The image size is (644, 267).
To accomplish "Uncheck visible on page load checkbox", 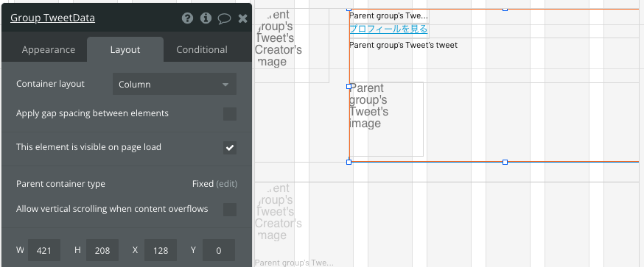I will [230, 147].
